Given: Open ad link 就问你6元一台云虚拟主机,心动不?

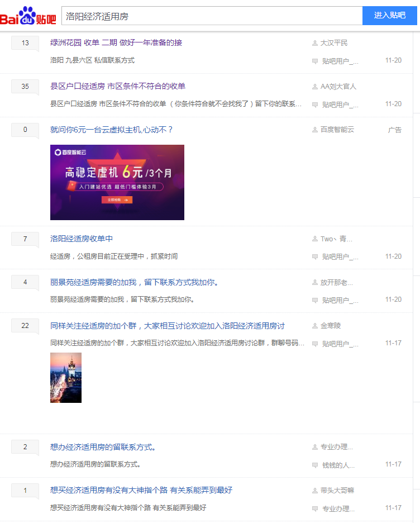Looking at the screenshot, I should [111, 130].
